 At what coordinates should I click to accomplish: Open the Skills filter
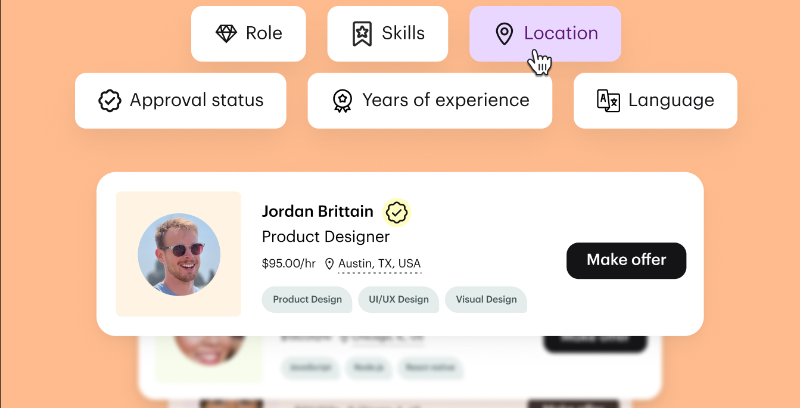point(387,33)
